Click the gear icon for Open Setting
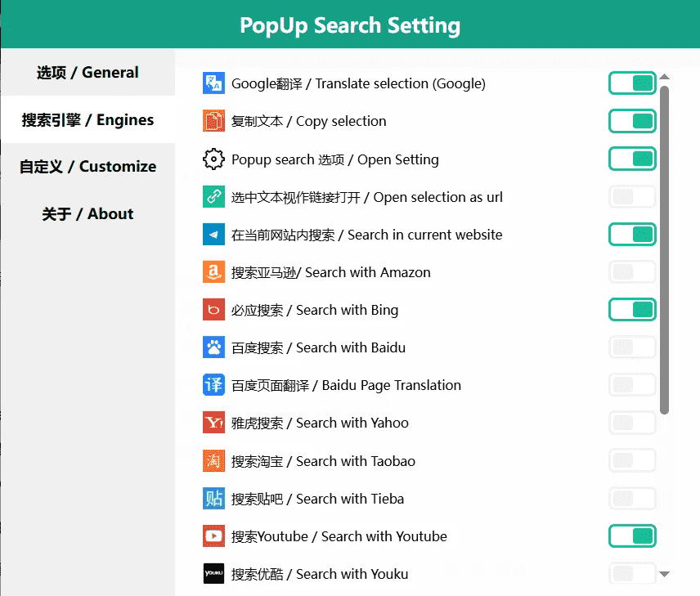 [x=213, y=159]
